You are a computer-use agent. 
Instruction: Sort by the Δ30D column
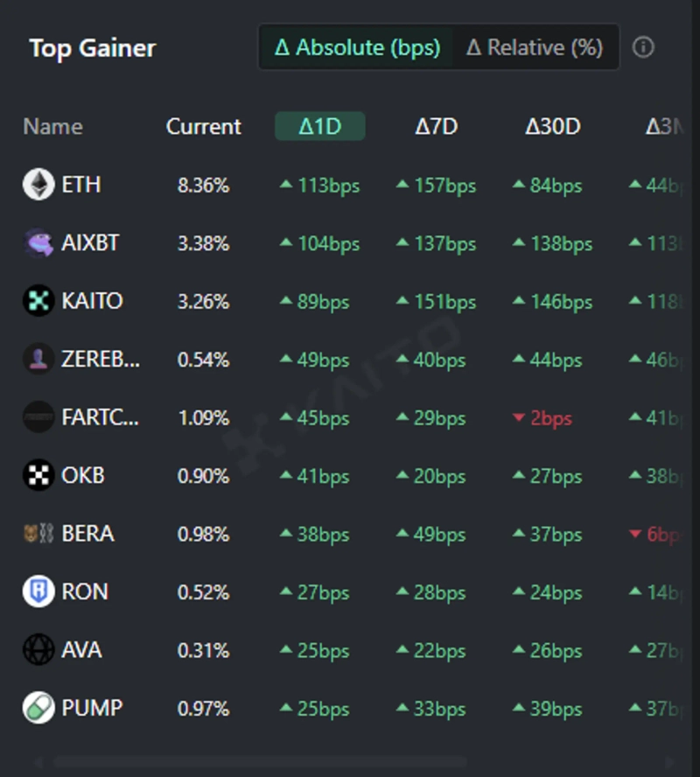click(x=552, y=127)
